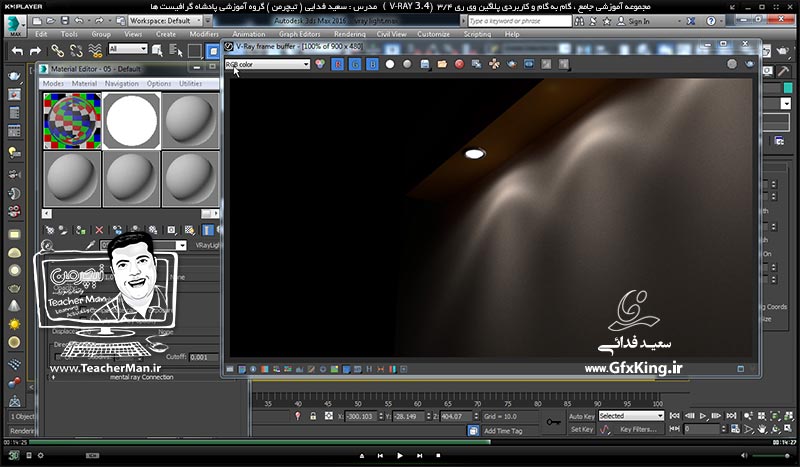Pick material from object eyedropper
The height and width of the screenshot is (467, 800).
click(90, 245)
